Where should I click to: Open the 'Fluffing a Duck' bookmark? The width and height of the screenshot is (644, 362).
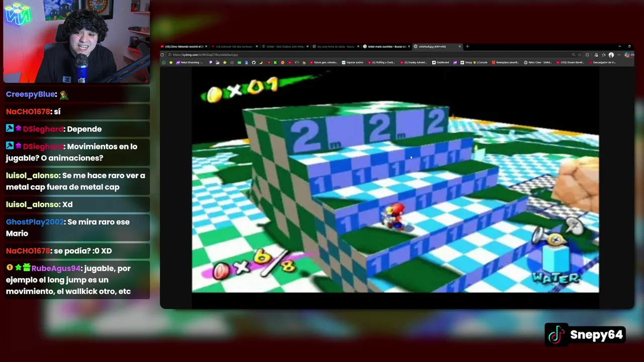click(382, 62)
